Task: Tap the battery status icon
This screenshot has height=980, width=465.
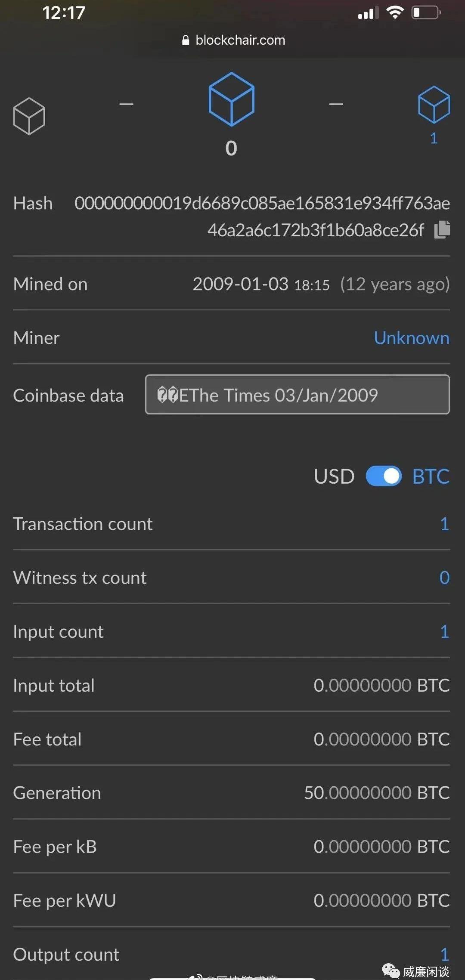Action: (x=426, y=12)
